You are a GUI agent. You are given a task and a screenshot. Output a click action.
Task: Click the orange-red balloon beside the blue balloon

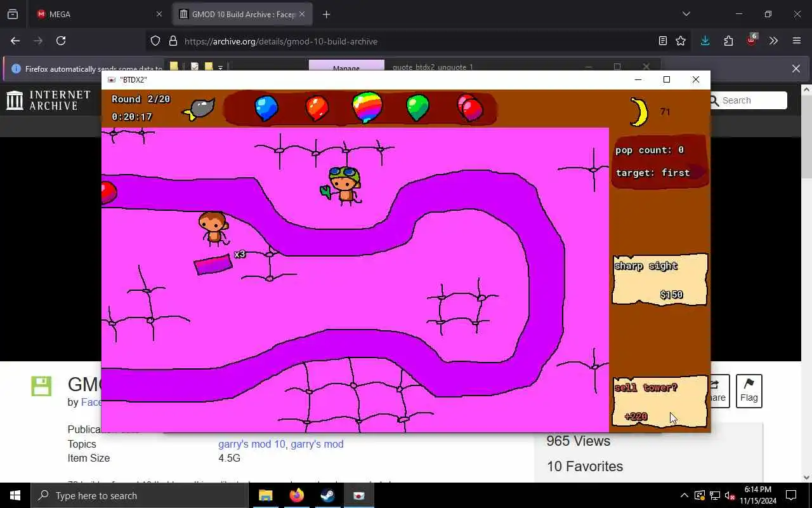click(x=317, y=108)
